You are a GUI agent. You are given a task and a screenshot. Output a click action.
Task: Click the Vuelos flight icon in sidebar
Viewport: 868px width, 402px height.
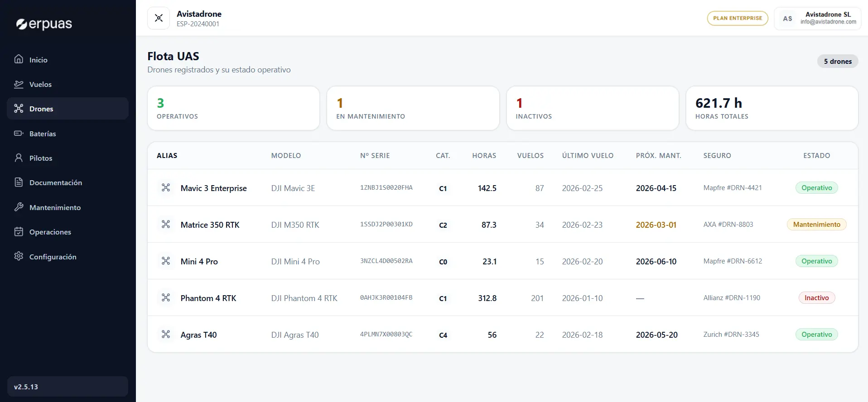(19, 84)
